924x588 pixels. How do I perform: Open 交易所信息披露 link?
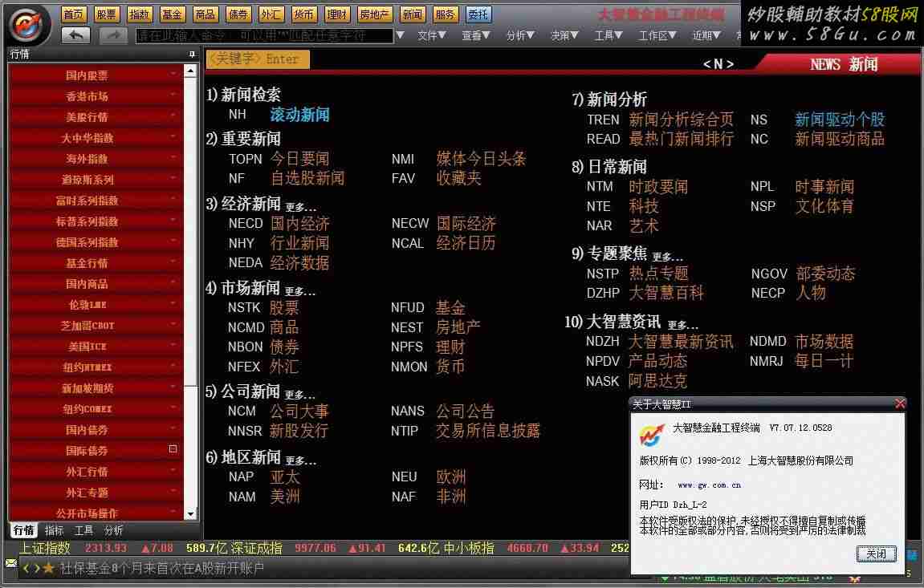pyautogui.click(x=488, y=430)
